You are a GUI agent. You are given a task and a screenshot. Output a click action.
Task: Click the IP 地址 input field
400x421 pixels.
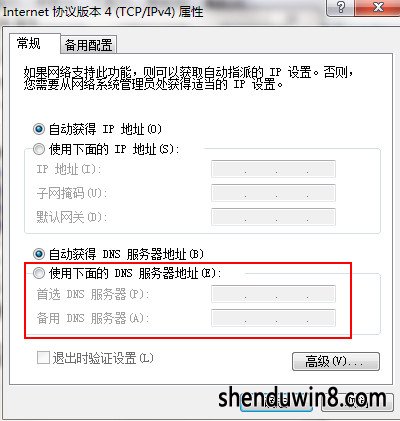coord(273,169)
